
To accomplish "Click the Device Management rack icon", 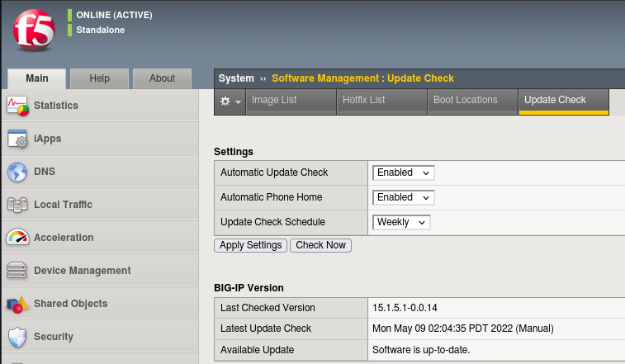I will click(17, 270).
